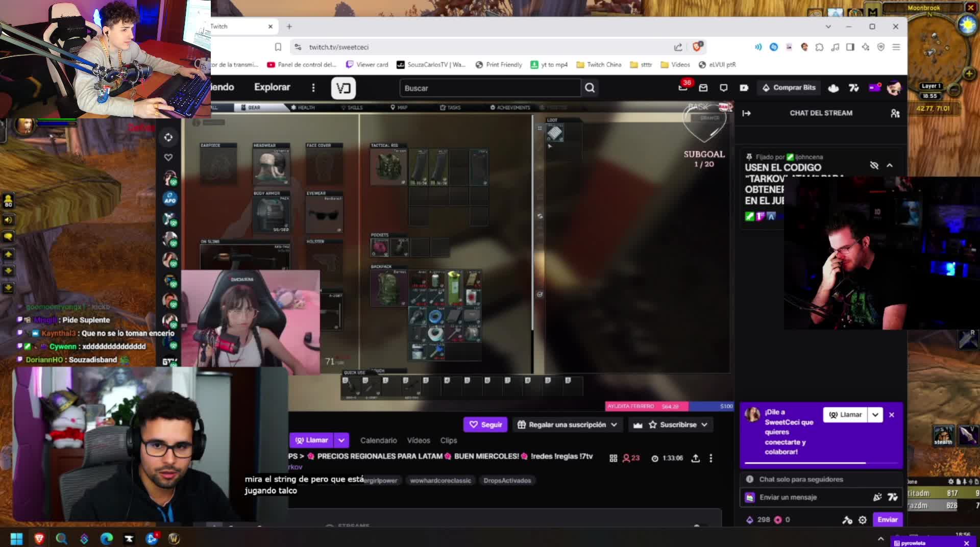
Task: Open the Whispers chat bubble icon
Action: pyautogui.click(x=723, y=88)
